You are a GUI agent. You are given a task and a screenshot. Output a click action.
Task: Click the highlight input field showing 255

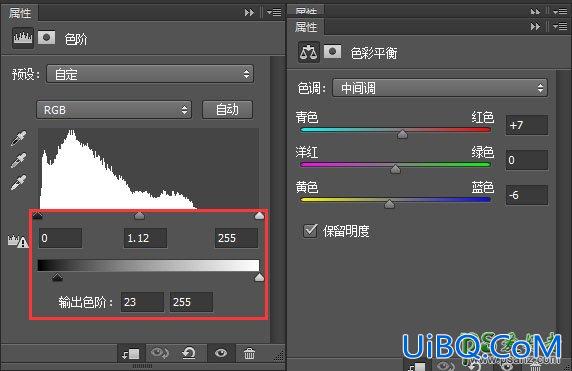[236, 238]
